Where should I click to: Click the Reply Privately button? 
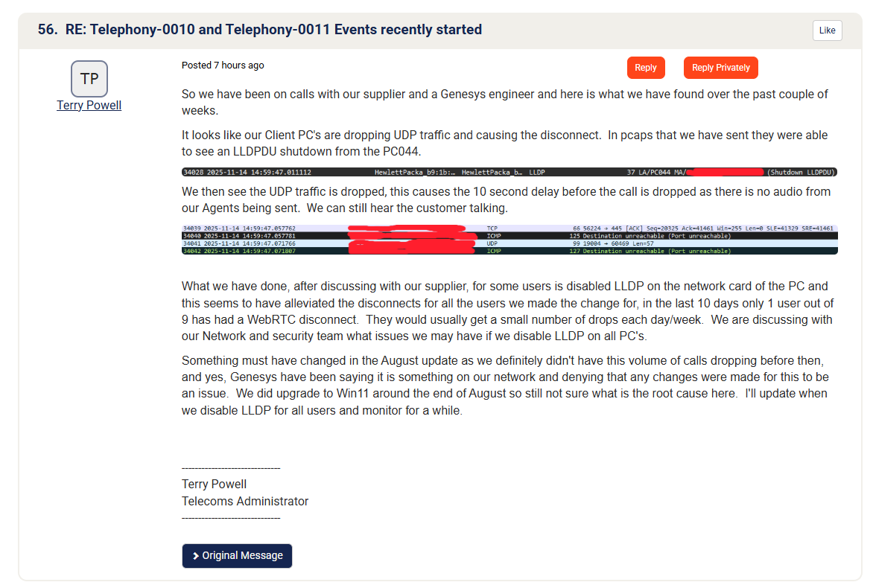[720, 68]
